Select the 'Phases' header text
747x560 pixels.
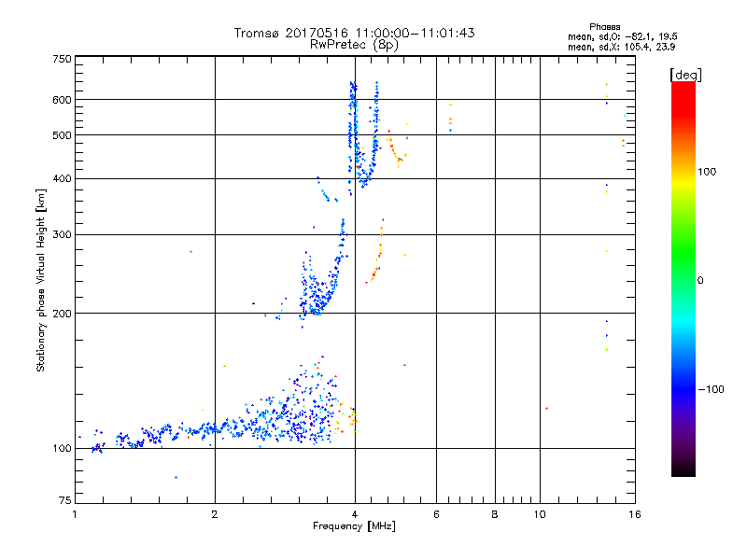click(604, 27)
